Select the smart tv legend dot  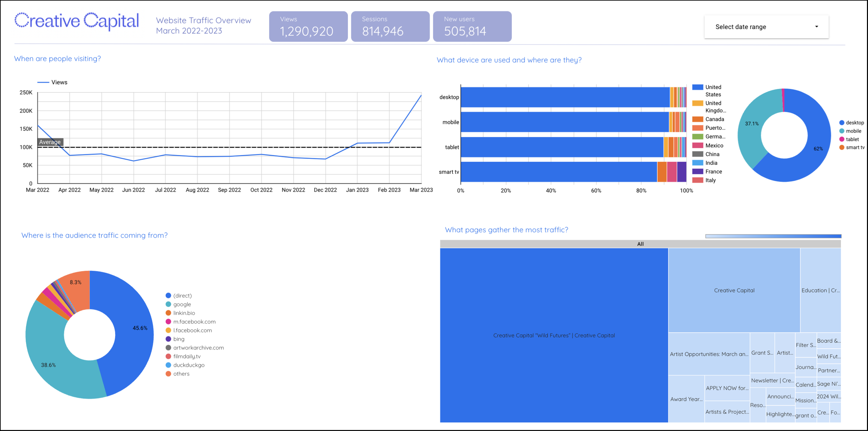(x=841, y=147)
